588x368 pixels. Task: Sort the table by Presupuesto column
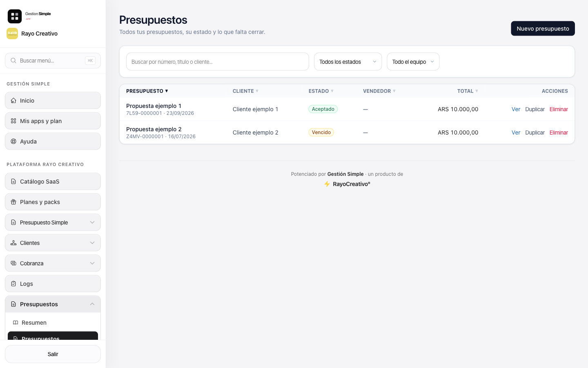click(x=147, y=91)
